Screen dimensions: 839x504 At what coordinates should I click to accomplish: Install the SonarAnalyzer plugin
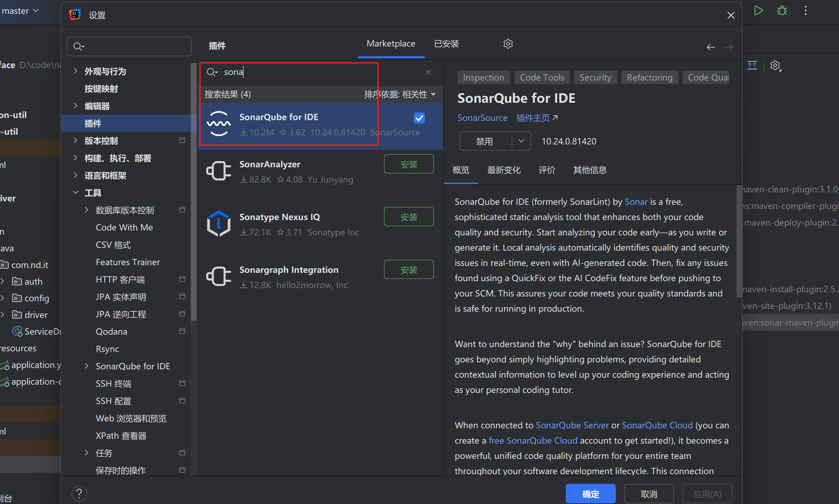point(409,164)
